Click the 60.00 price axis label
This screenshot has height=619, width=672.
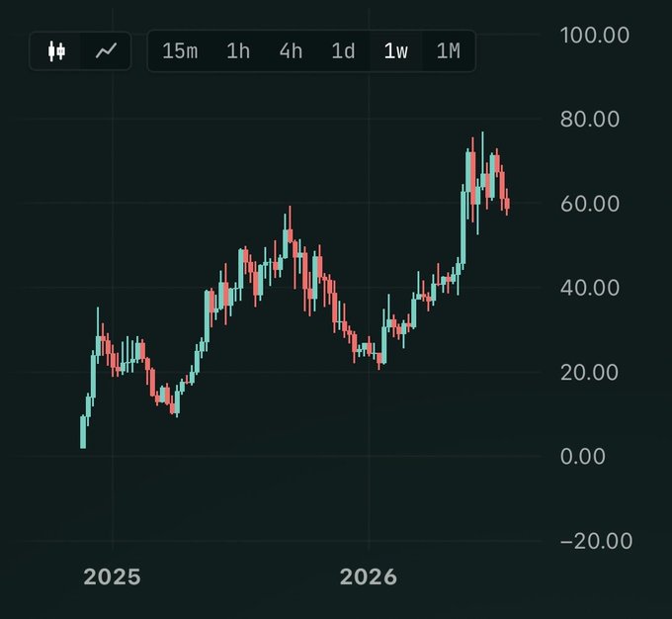pos(590,204)
